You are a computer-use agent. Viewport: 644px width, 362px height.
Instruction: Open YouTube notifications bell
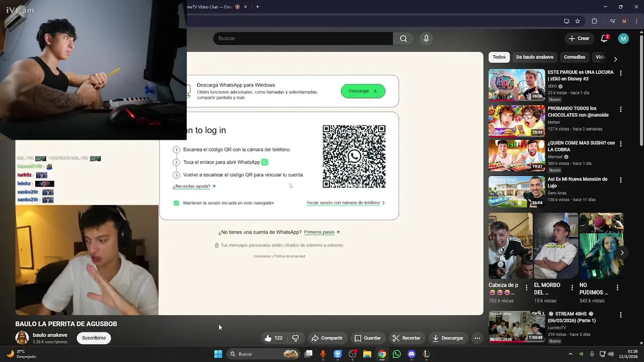click(605, 38)
